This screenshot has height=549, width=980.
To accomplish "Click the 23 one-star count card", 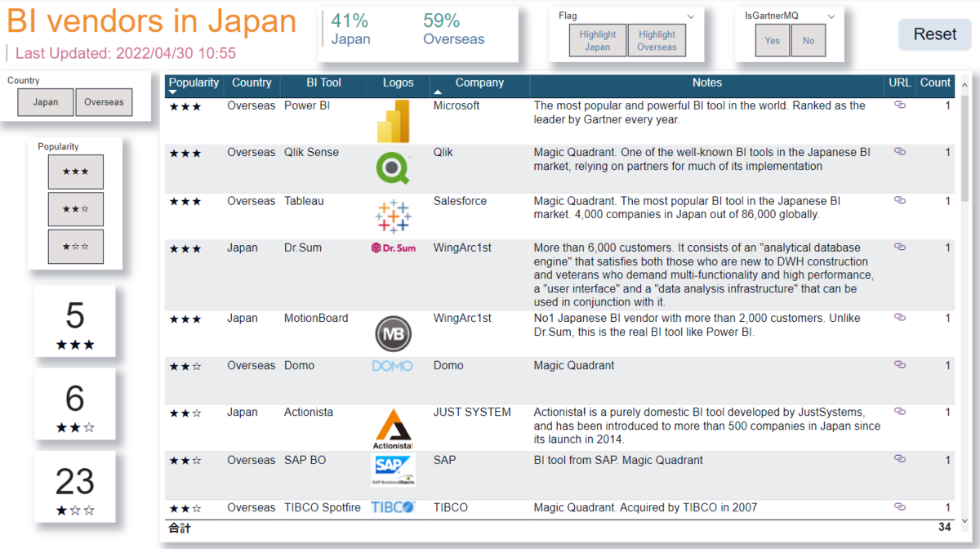I will click(x=75, y=488).
